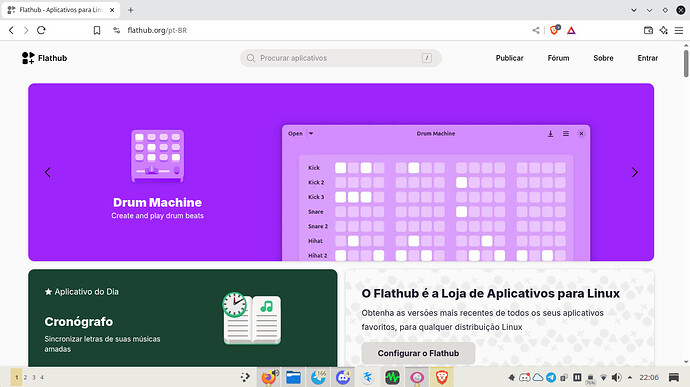The width and height of the screenshot is (690, 387).
Task: Open Brave Shields lion icon
Action: point(554,30)
